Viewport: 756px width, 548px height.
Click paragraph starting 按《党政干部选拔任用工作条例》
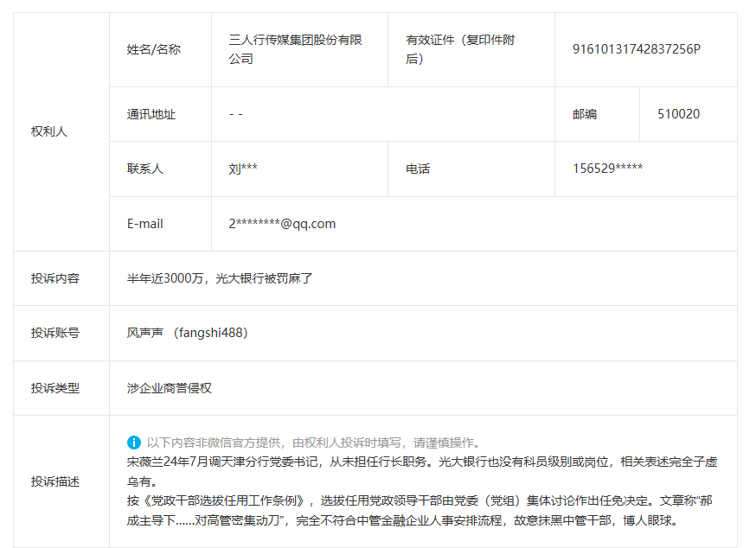(420, 511)
